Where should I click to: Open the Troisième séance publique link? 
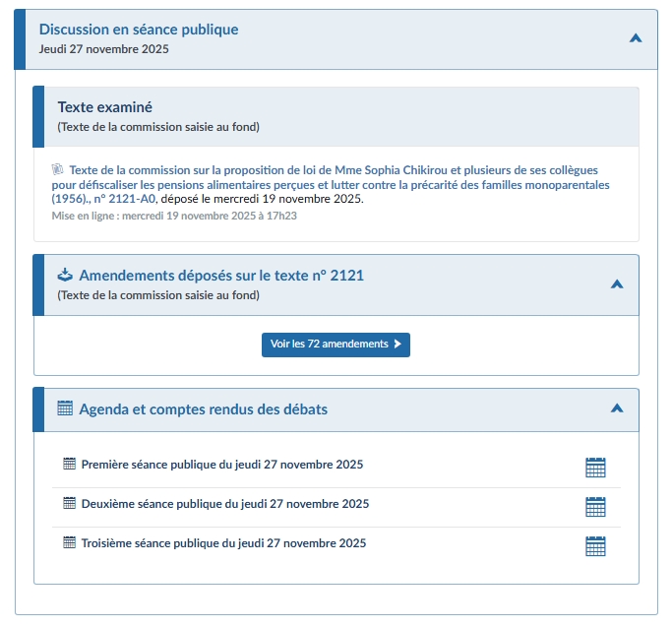coord(223,543)
